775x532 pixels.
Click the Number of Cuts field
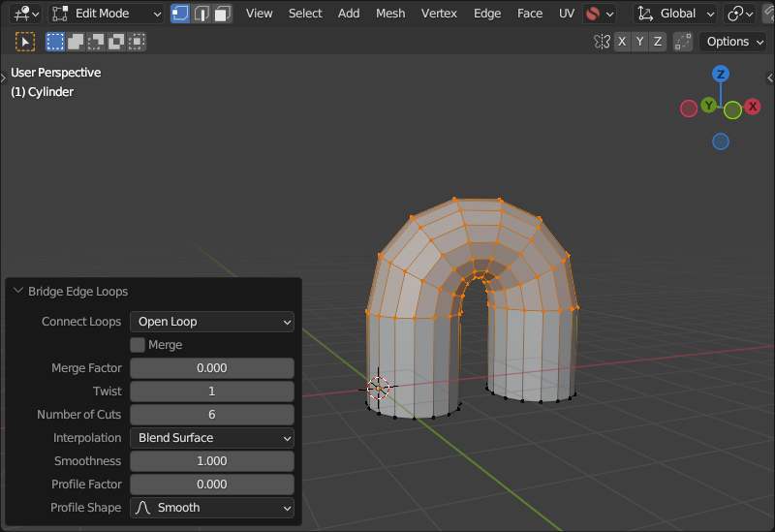(x=212, y=415)
